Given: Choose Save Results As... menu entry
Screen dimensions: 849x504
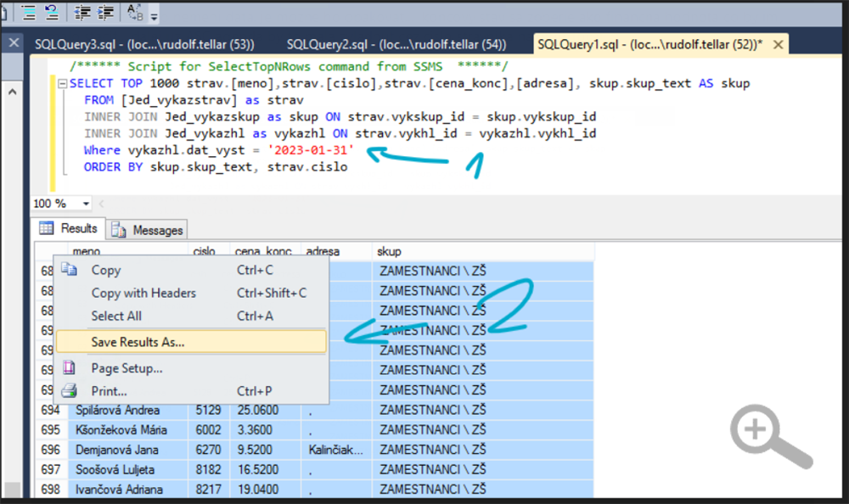Looking at the screenshot, I should 192,342.
